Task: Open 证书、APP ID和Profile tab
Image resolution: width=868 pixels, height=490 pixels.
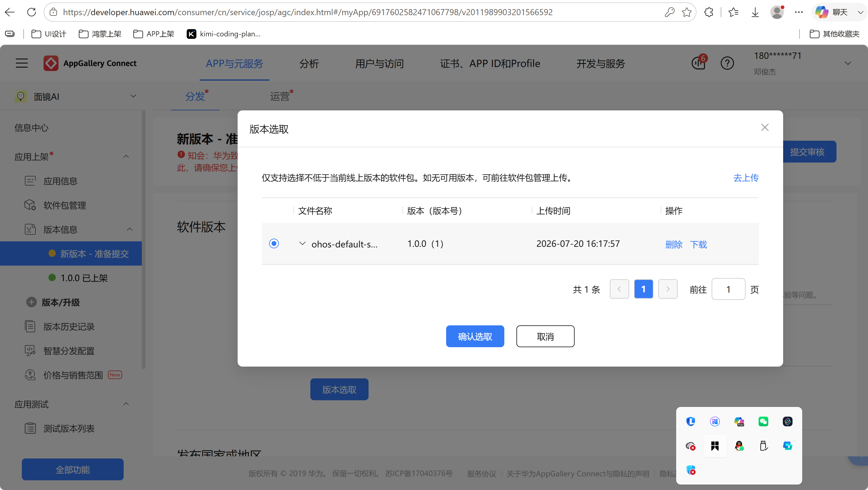Action: 490,63
